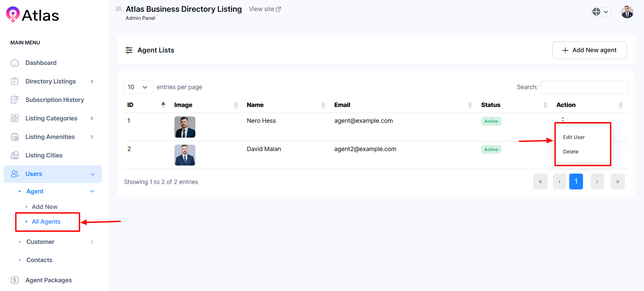The image size is (644, 291).
Task: Click the admin profile avatar
Action: click(627, 12)
